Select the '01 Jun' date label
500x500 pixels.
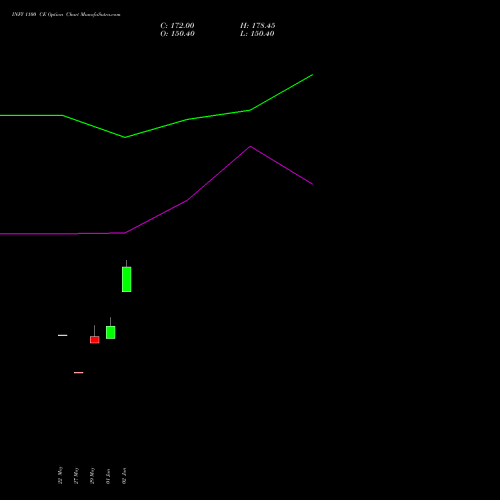point(108,476)
